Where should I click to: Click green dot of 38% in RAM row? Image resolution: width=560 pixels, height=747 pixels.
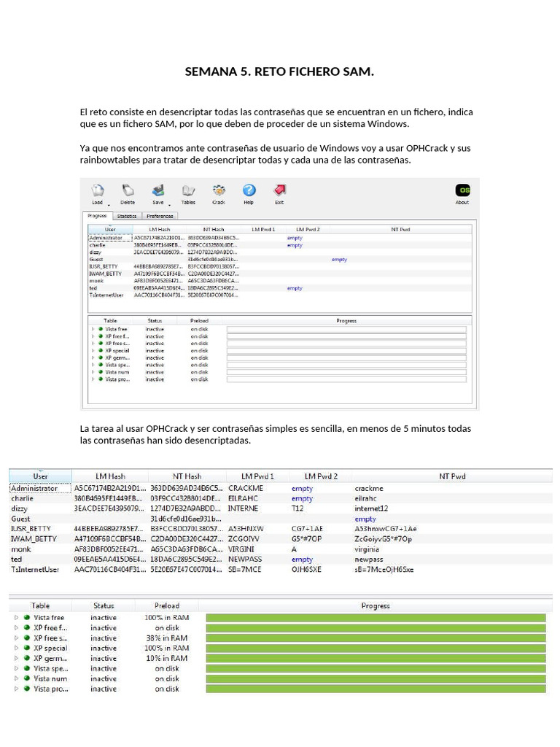tap(27, 638)
